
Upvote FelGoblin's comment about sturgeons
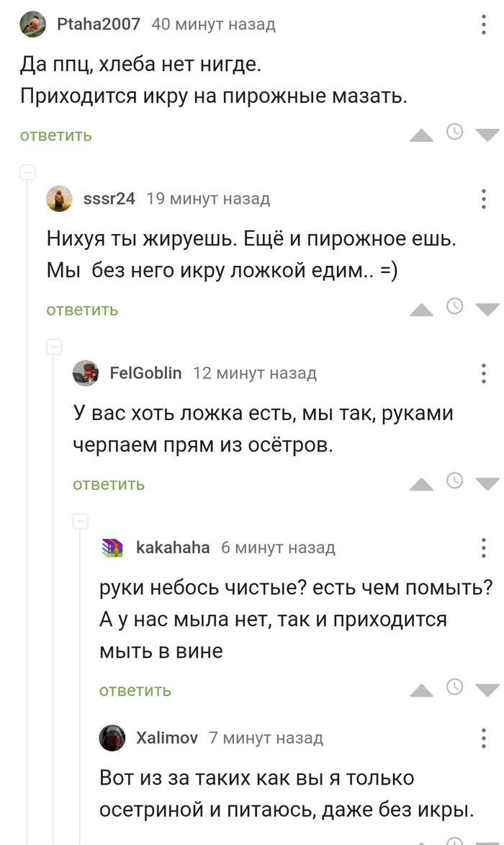click(x=421, y=484)
